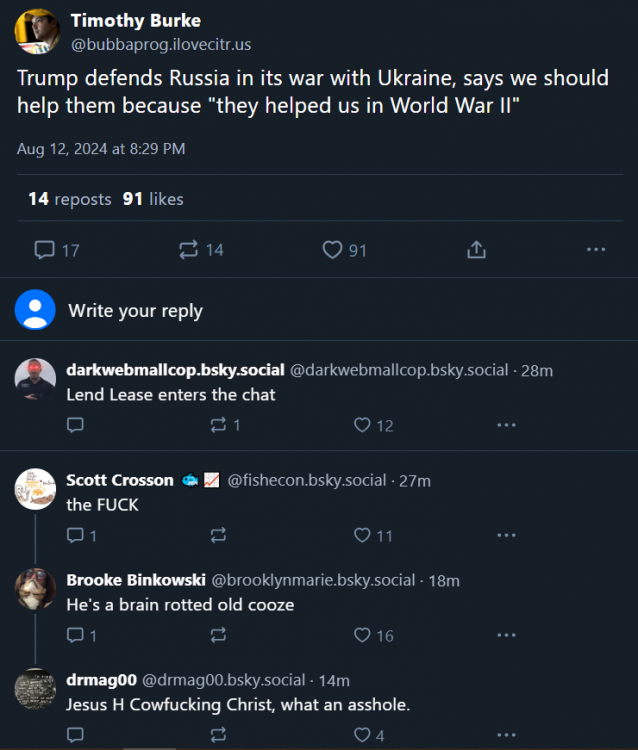Open more options on Brooke Binkowski's reply
This screenshot has height=750, width=638.
point(506,635)
